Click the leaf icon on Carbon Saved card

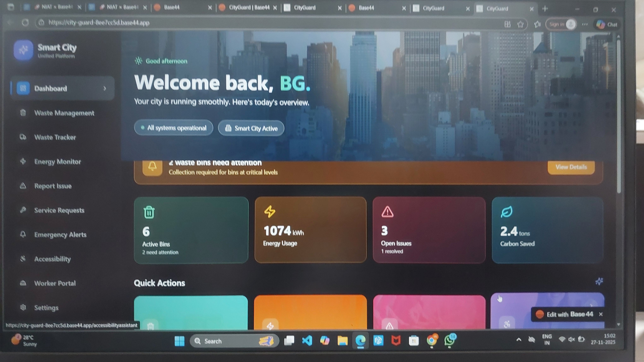coord(507,212)
